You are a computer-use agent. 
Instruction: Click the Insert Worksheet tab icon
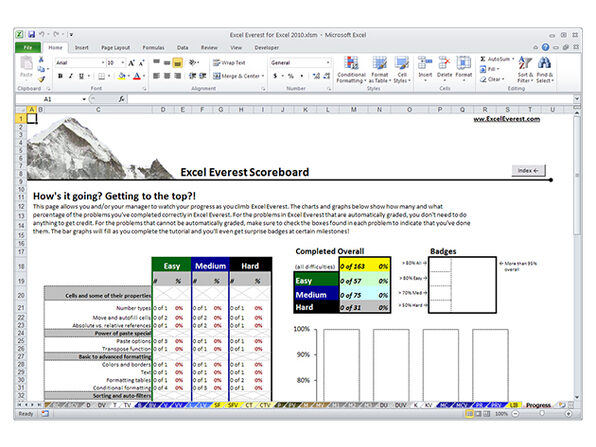click(x=562, y=405)
